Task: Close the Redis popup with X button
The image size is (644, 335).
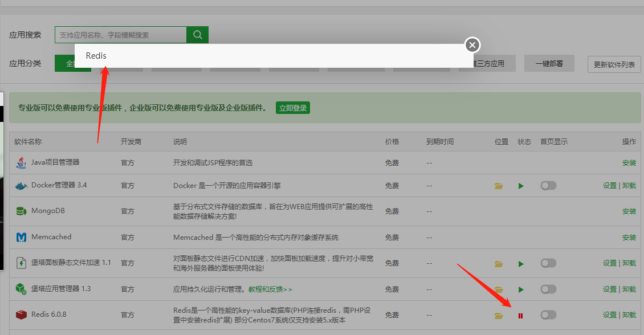Action: click(x=472, y=45)
